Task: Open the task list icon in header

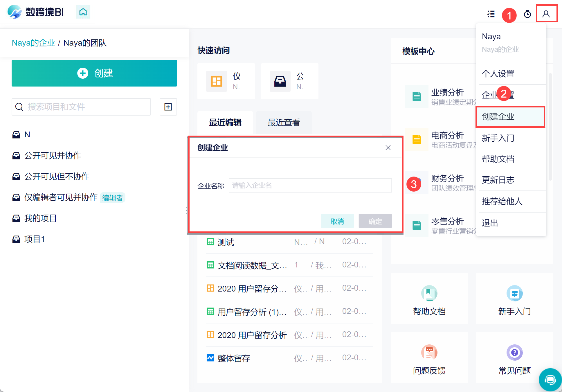Action: [491, 14]
